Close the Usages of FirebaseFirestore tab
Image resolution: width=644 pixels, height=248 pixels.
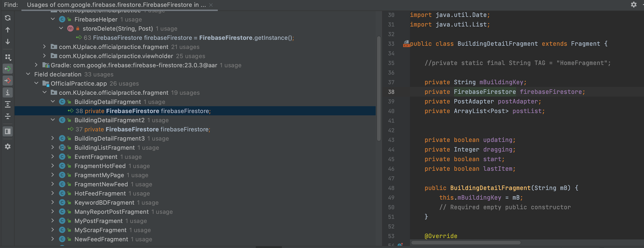(211, 5)
